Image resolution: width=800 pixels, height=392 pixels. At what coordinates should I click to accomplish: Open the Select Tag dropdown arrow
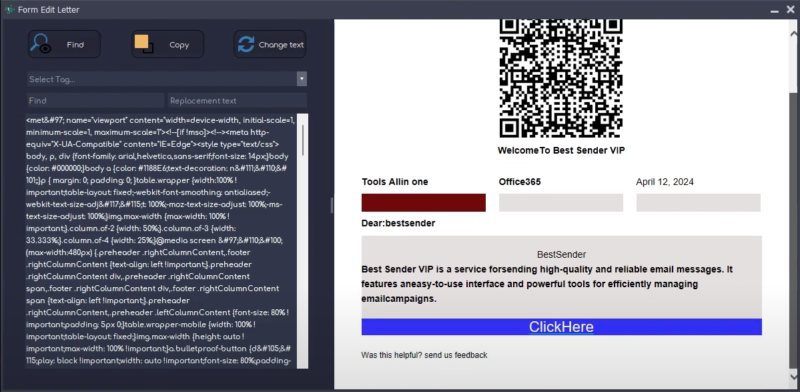[302, 79]
